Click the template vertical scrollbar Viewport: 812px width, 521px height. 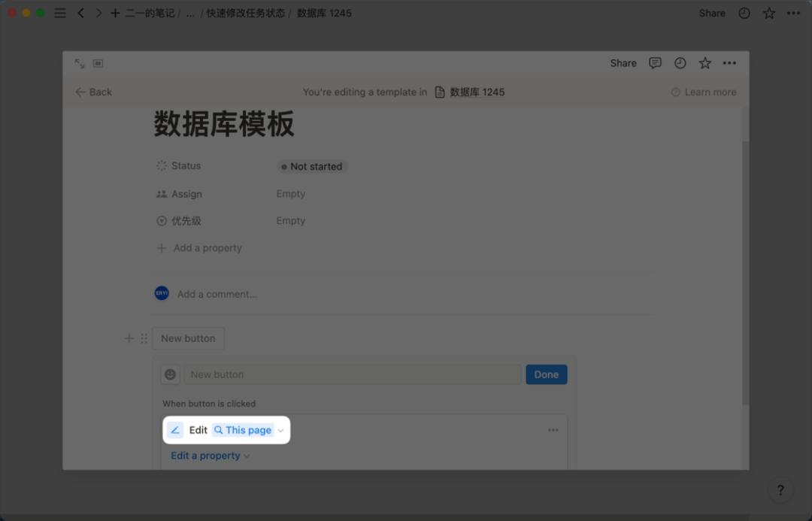[x=745, y=272]
